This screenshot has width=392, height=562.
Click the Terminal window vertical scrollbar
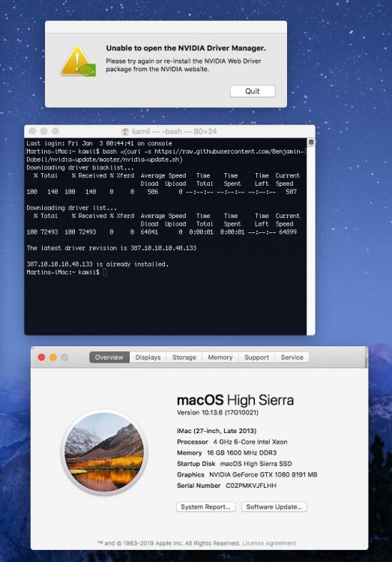[x=311, y=237]
